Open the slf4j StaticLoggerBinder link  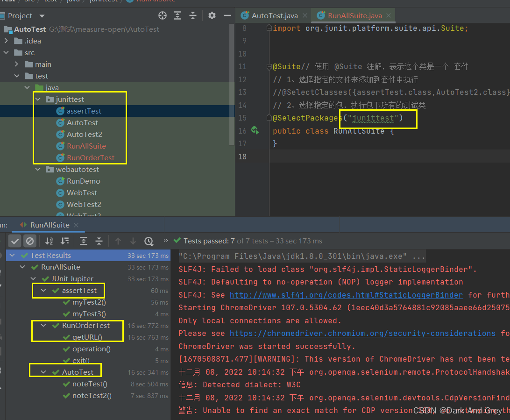[346, 295]
